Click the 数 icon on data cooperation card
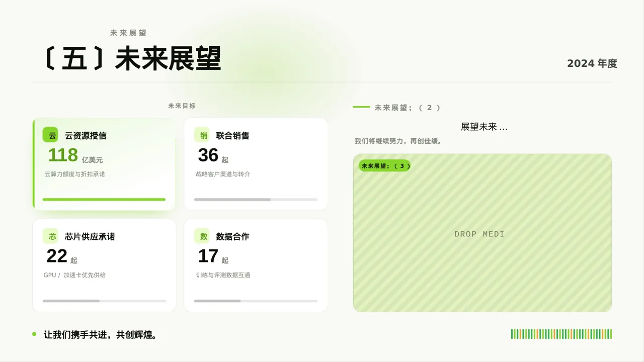644x362 pixels. (202, 236)
